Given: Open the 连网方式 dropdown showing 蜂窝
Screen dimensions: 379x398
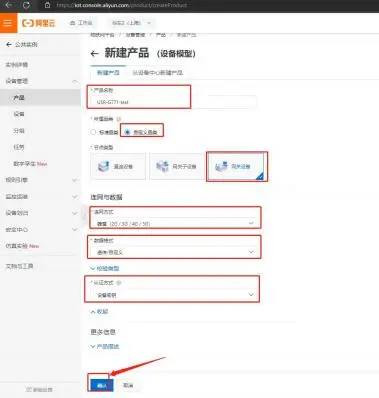Looking at the screenshot, I should point(175,223).
